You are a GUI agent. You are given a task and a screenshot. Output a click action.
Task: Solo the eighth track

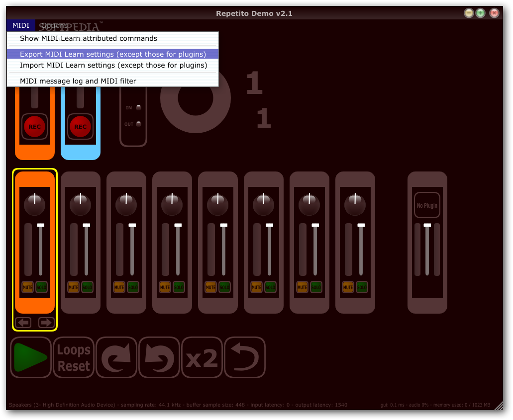pos(362,287)
